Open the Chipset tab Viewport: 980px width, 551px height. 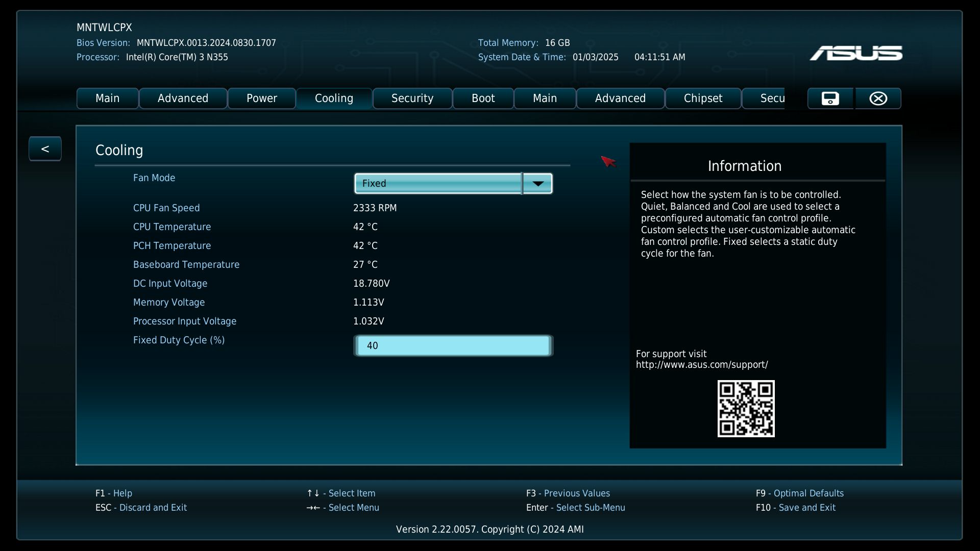tap(702, 98)
